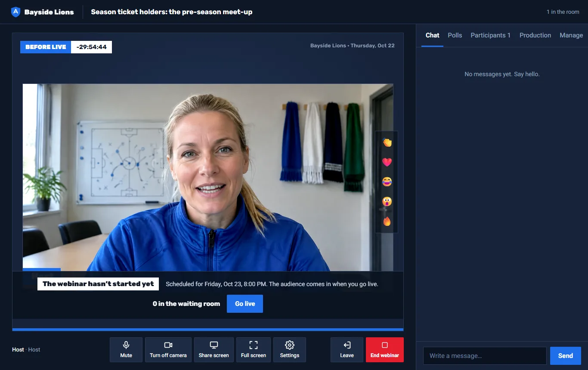Image resolution: width=588 pixels, height=370 pixels.
Task: Click the "0 in the waiting room" count
Action: 186,304
